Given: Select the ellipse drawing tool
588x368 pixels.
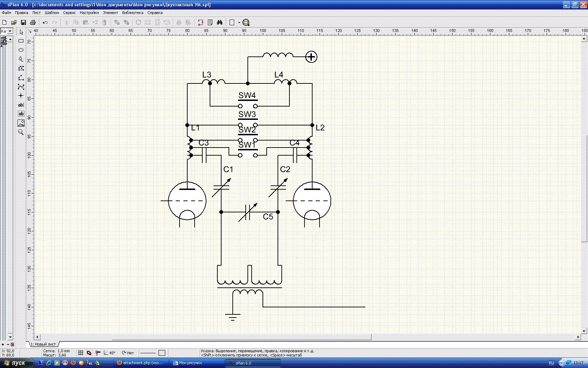Looking at the screenshot, I should click(21, 50).
